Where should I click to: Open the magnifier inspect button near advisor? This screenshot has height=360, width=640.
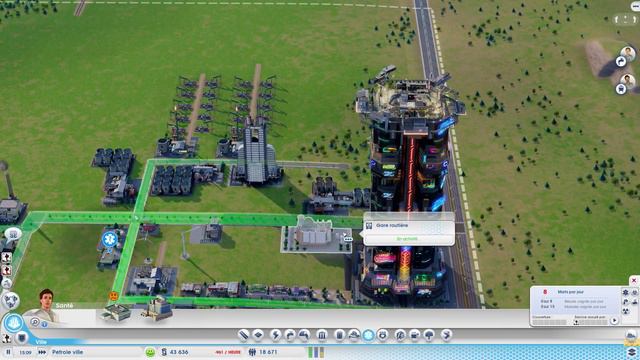coord(35,323)
